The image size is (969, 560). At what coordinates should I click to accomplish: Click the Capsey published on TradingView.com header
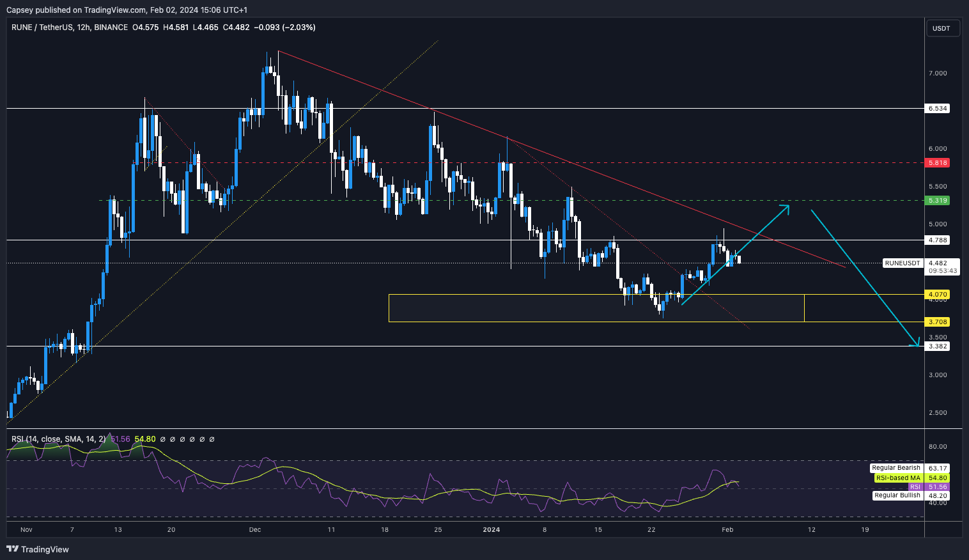click(x=127, y=10)
